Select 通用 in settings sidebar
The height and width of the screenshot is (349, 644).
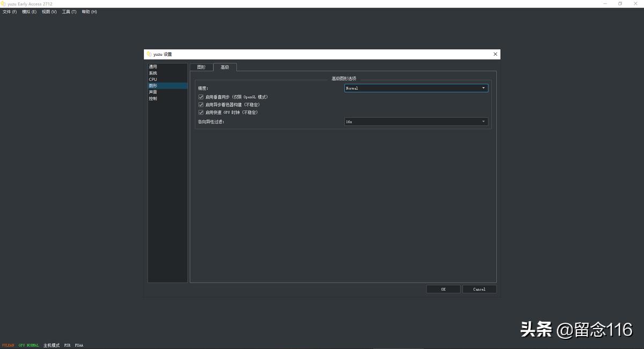pos(153,66)
